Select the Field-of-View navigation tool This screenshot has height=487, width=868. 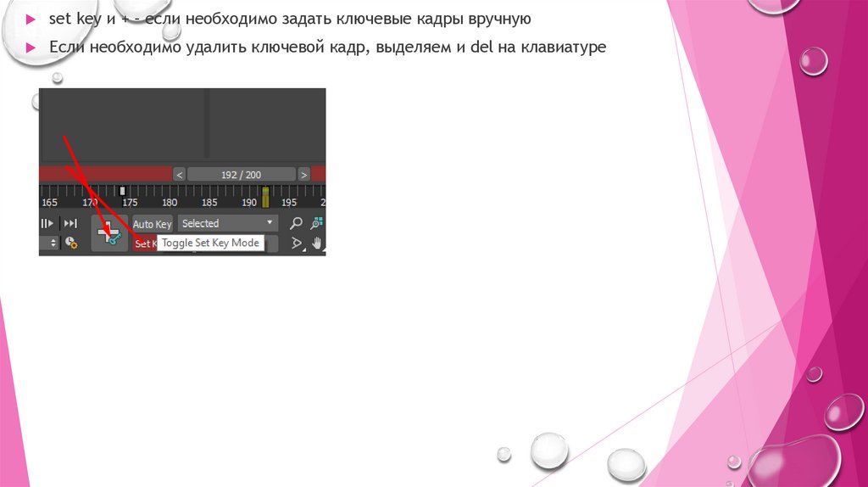298,243
